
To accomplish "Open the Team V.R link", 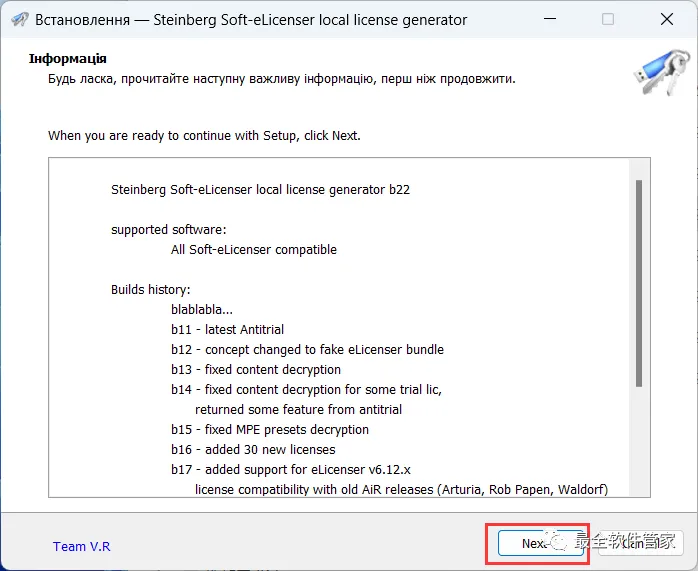I will point(81,546).
